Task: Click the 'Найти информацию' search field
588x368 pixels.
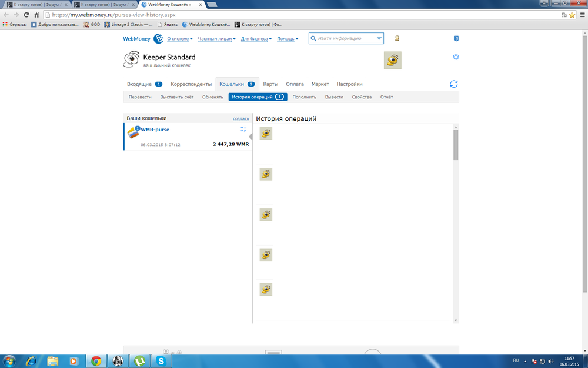Action: (344, 39)
